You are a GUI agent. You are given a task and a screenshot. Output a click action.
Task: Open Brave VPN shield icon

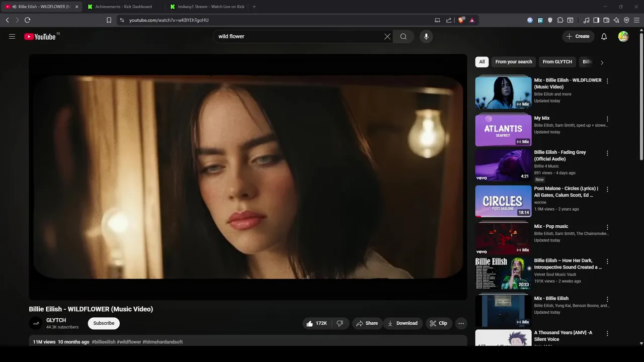tap(626, 20)
